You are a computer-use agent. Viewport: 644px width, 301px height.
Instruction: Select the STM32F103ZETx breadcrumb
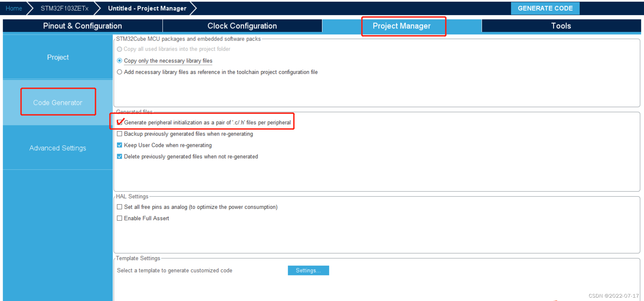pos(64,8)
